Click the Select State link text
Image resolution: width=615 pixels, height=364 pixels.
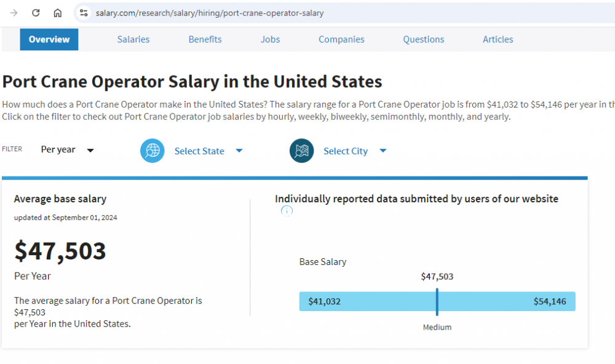coord(199,151)
